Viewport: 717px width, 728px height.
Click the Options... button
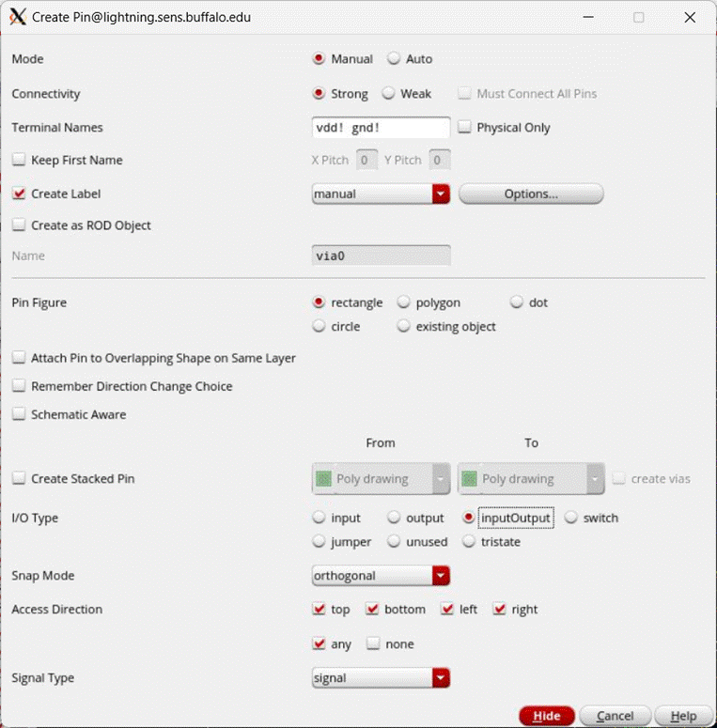531,194
